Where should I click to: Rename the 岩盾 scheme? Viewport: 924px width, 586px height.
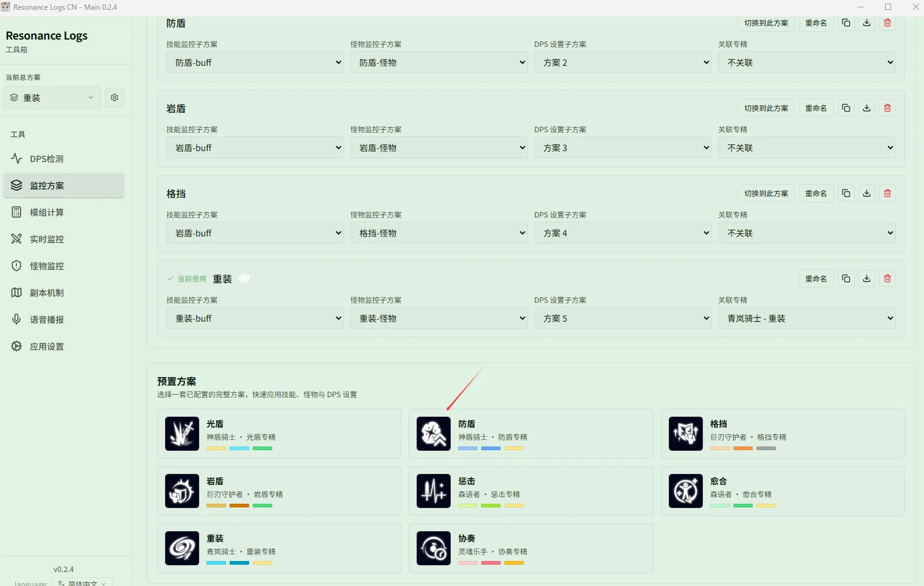click(816, 108)
